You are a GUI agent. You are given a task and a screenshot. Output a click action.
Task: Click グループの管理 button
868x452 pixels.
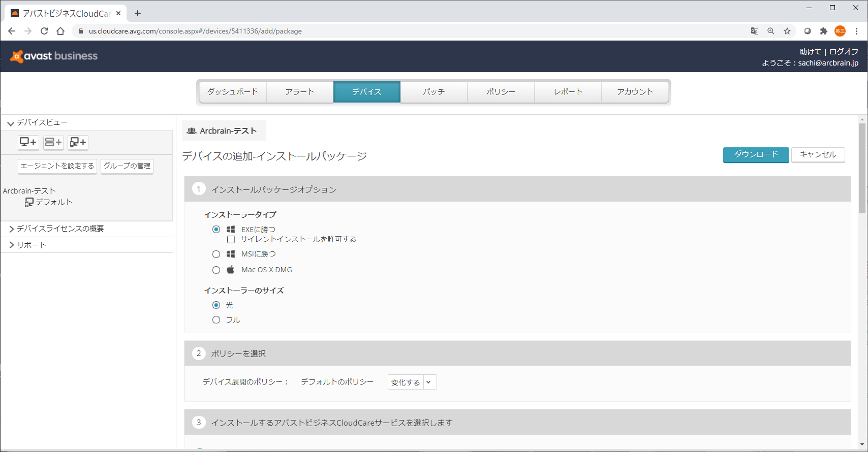[127, 166]
